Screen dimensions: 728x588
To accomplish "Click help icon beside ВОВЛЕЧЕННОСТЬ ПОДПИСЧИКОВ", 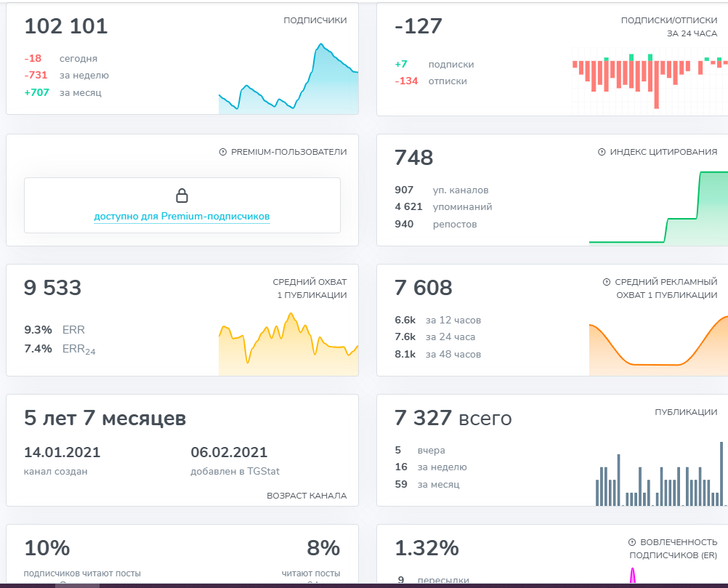I will click(632, 542).
